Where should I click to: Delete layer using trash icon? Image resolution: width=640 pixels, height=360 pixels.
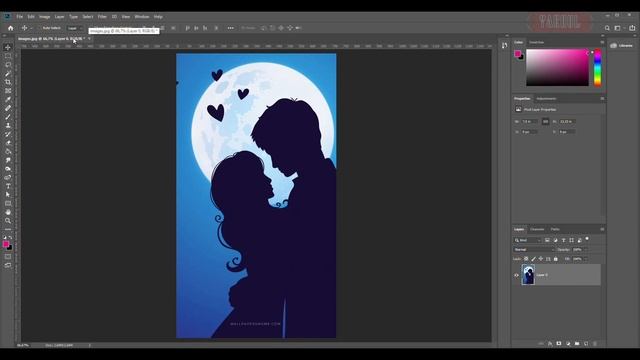(x=595, y=344)
